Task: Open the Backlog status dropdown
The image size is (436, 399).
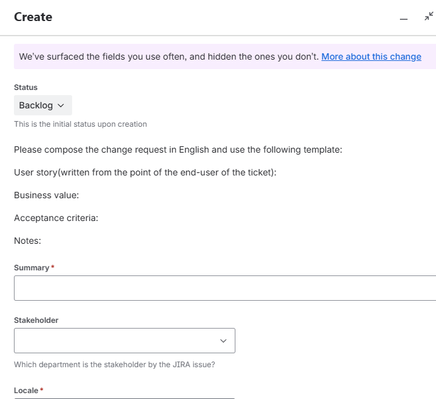Action: (x=43, y=105)
